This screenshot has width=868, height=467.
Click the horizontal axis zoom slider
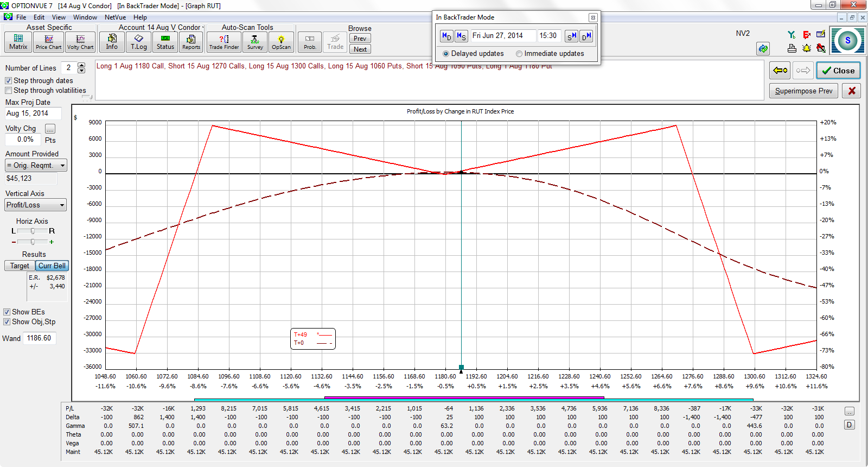pos(33,242)
